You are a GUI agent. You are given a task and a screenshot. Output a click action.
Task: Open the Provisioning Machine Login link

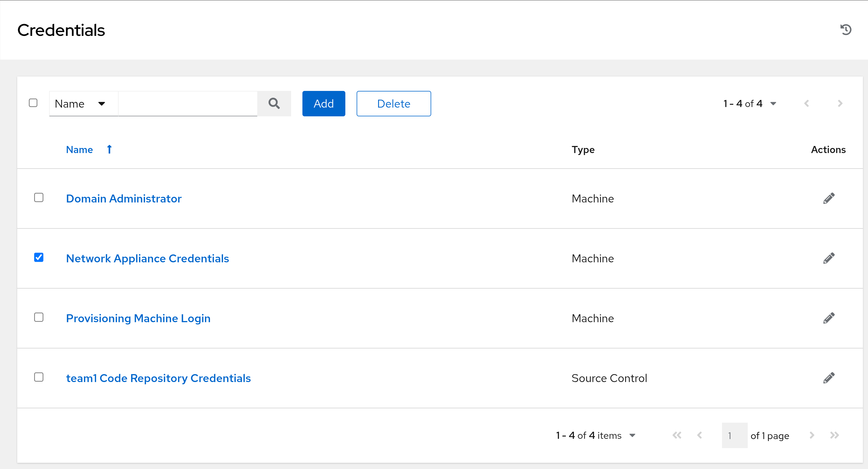pyautogui.click(x=138, y=318)
